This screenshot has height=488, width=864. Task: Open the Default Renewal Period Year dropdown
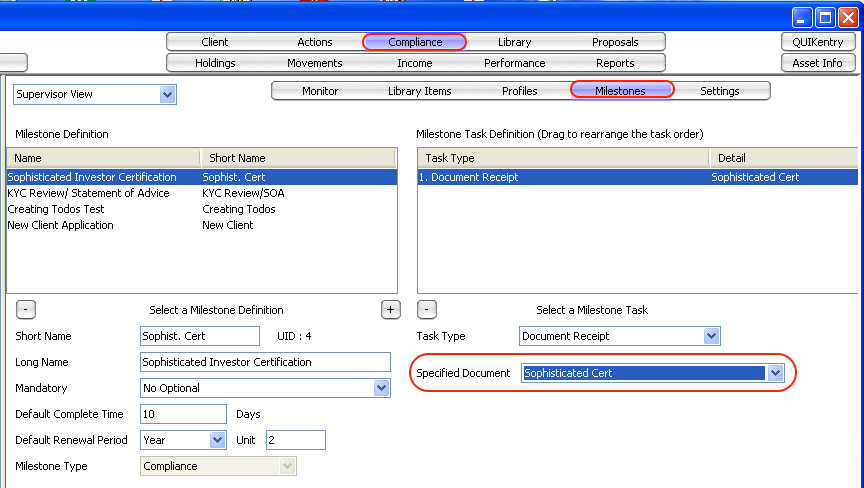pyautogui.click(x=217, y=440)
